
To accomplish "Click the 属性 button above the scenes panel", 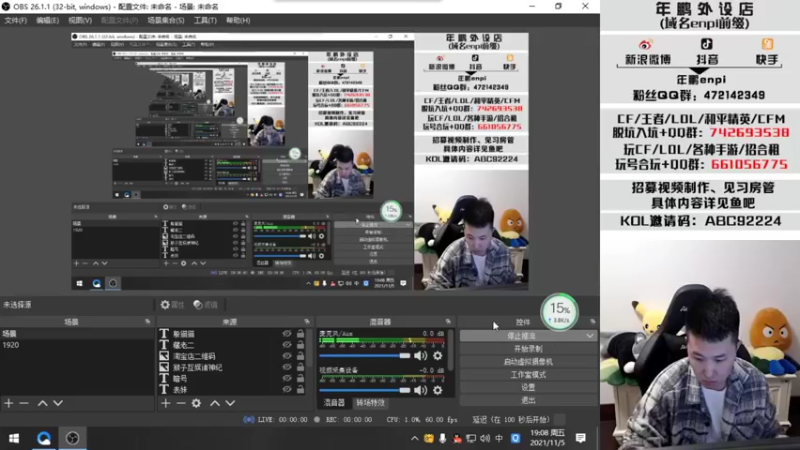I will pyautogui.click(x=172, y=305).
